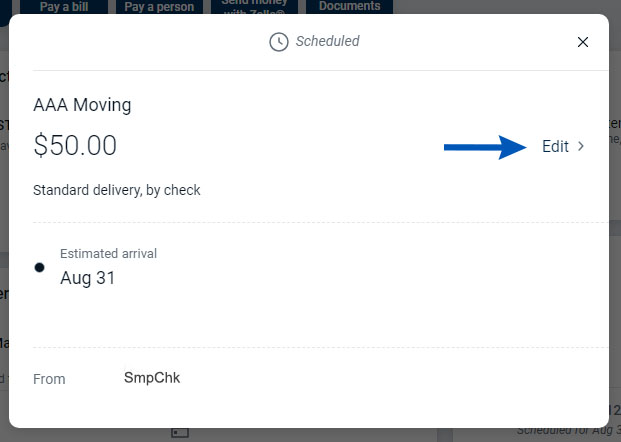The width and height of the screenshot is (621, 442).
Task: Click the AAA Moving payee name
Action: pos(82,105)
